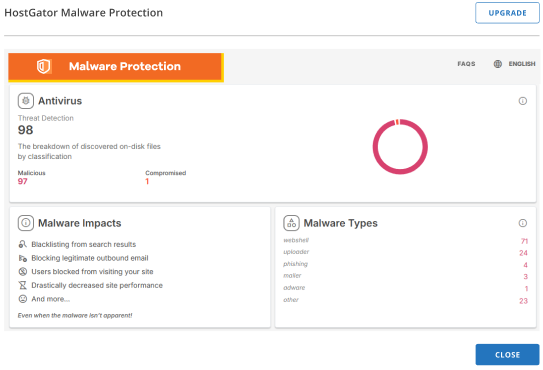
Task: Click the other count 23
Action: [x=523, y=301]
